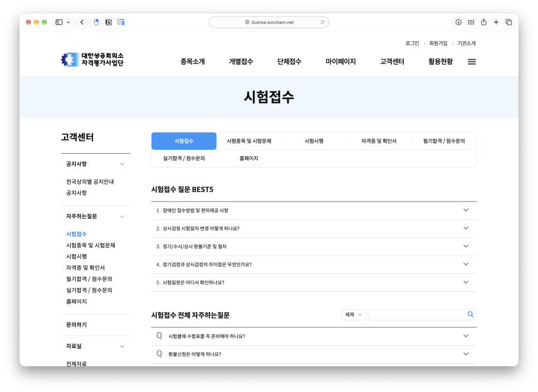Show Safari downloads icon

[458, 22]
